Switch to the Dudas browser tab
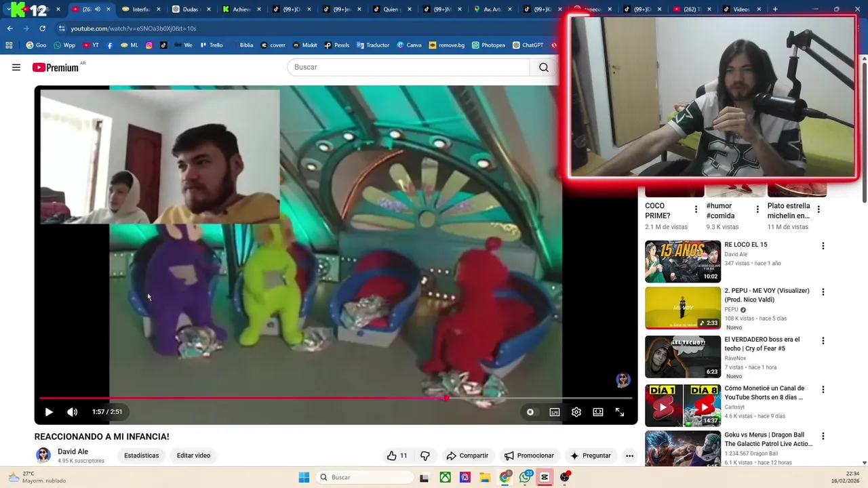 (x=191, y=9)
